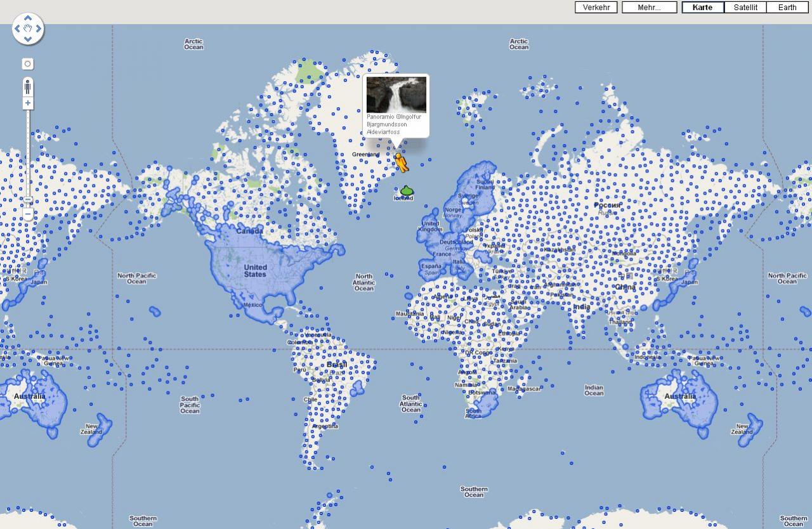This screenshot has width=812, height=529.
Task: Pick up the grey Street View pegman in the zoom control
Action: [x=28, y=86]
